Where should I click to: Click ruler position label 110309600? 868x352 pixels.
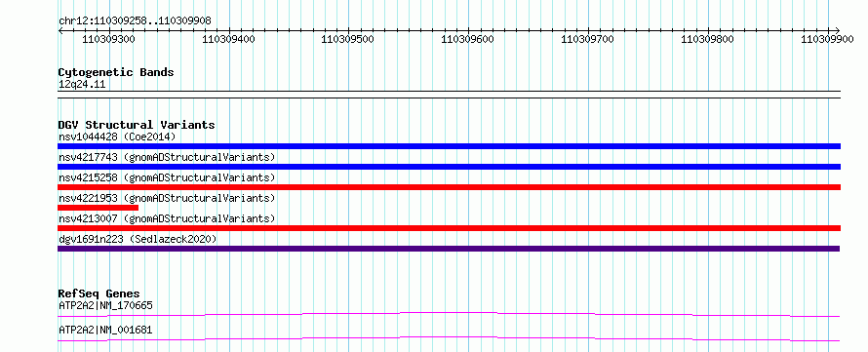[x=467, y=39]
